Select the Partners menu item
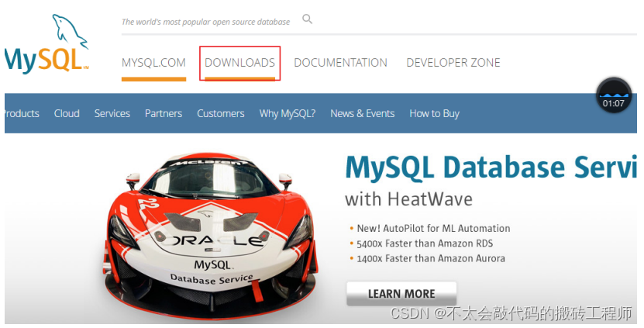The height and width of the screenshot is (328, 644). coord(164,113)
